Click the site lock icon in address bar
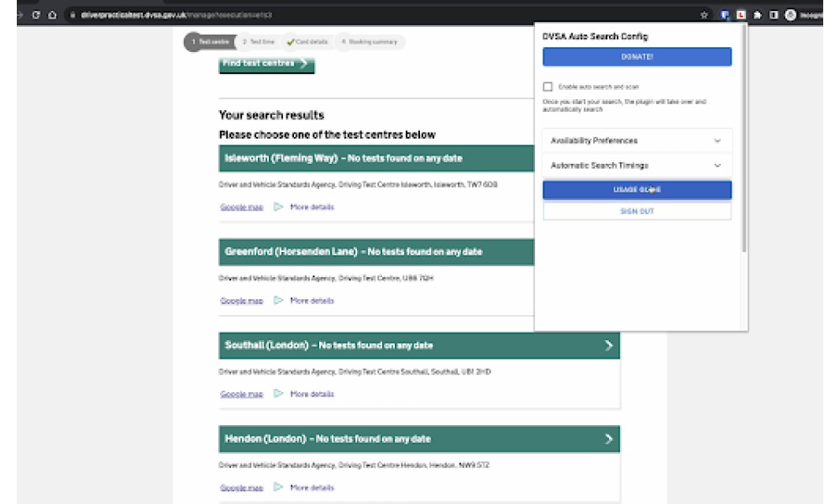This screenshot has width=840, height=504. tap(72, 15)
